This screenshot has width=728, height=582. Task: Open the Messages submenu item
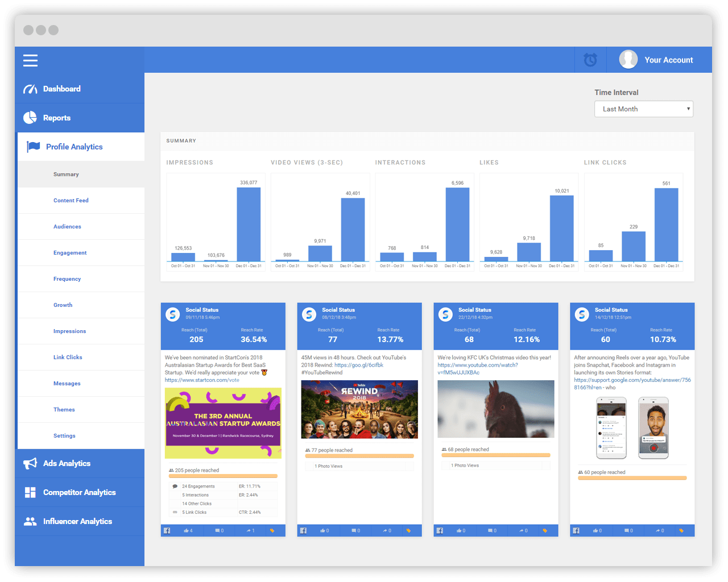[x=81, y=384]
